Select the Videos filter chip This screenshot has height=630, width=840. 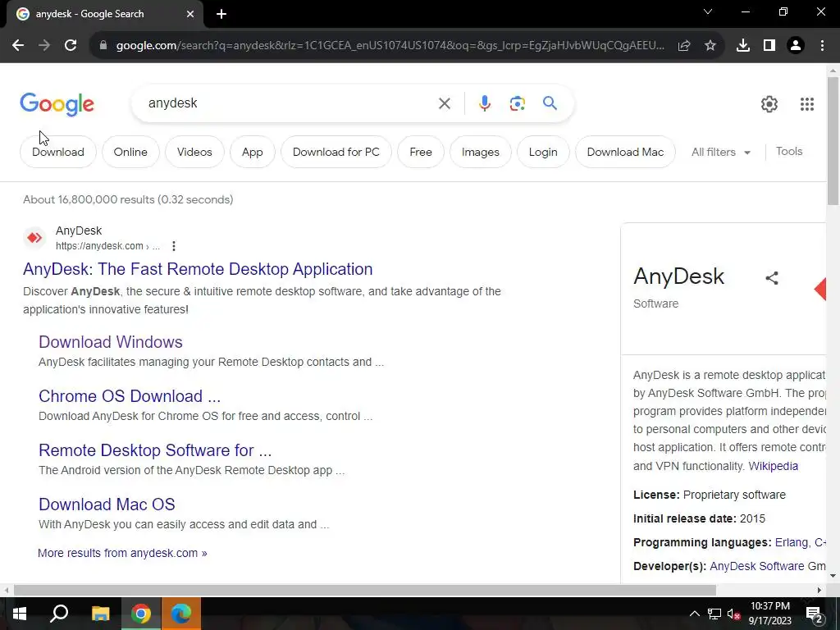click(x=194, y=152)
